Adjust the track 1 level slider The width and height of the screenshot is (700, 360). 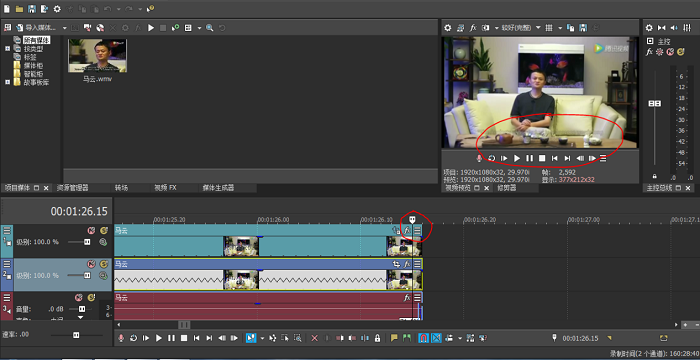pos(87,242)
